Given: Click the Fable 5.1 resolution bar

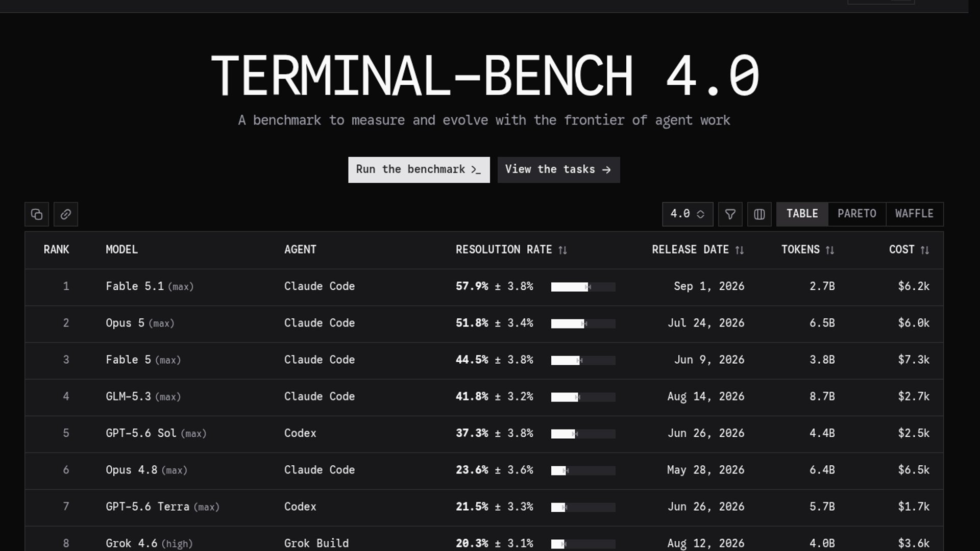Looking at the screenshot, I should 583,287.
